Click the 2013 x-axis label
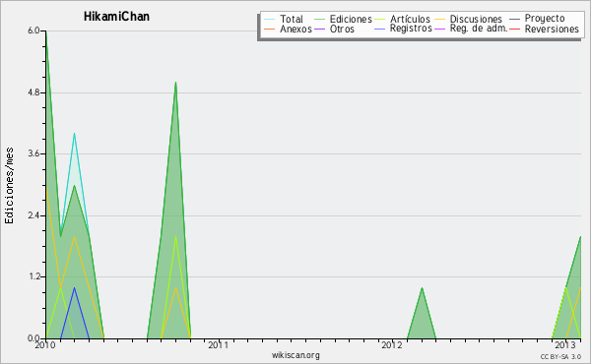The height and width of the screenshot is (364, 591). coord(564,345)
